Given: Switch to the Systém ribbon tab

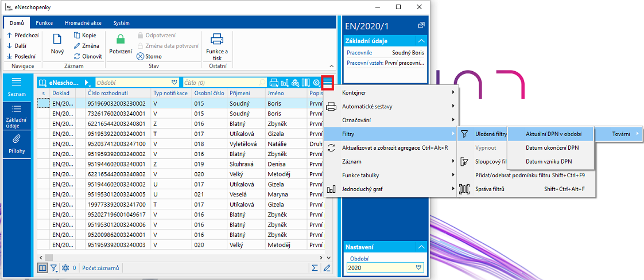Looking at the screenshot, I should point(121,23).
